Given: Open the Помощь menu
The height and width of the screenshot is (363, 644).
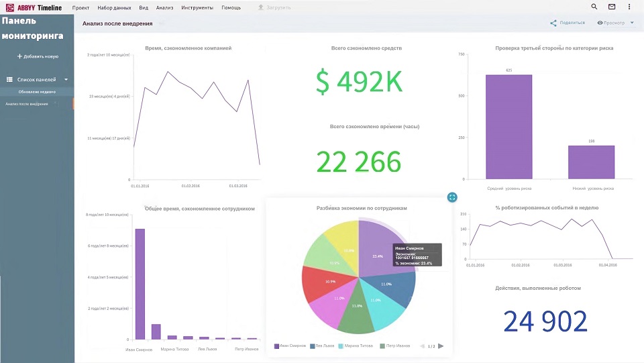Looking at the screenshot, I should [231, 8].
